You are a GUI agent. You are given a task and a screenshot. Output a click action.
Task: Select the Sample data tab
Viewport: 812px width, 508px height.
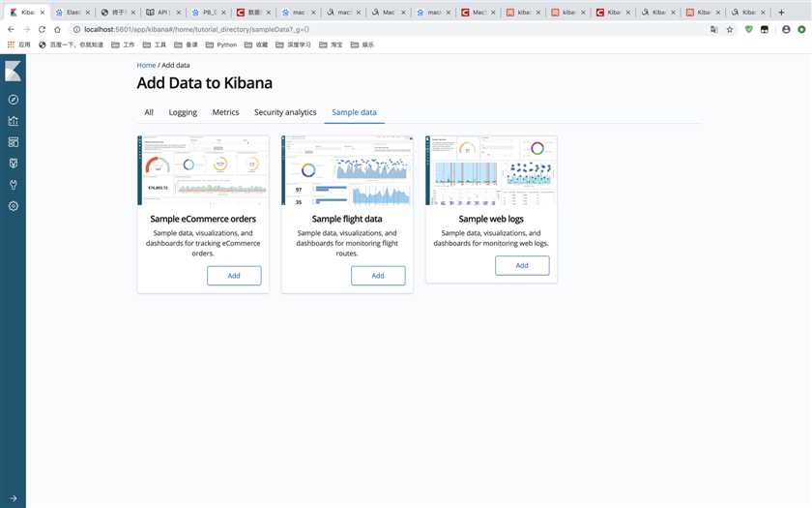click(354, 112)
